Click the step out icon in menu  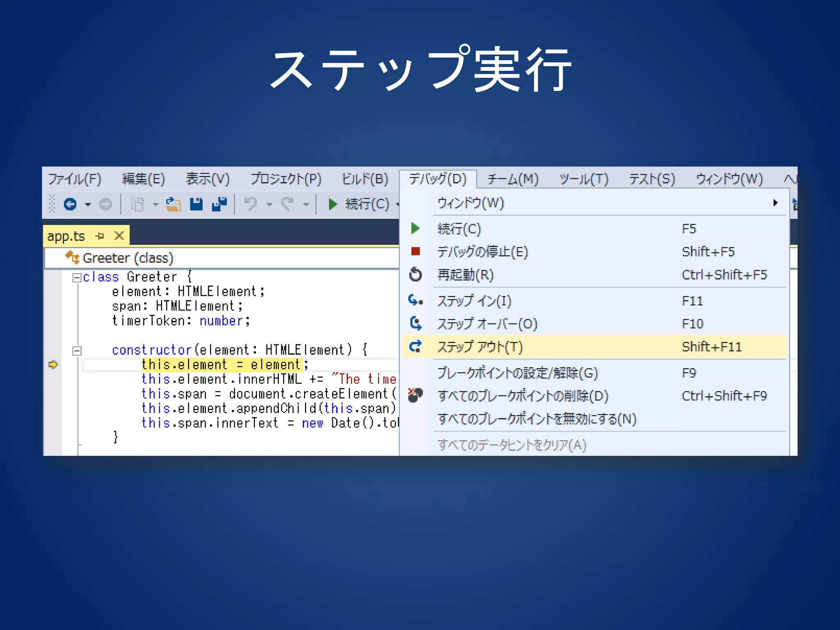[415, 347]
